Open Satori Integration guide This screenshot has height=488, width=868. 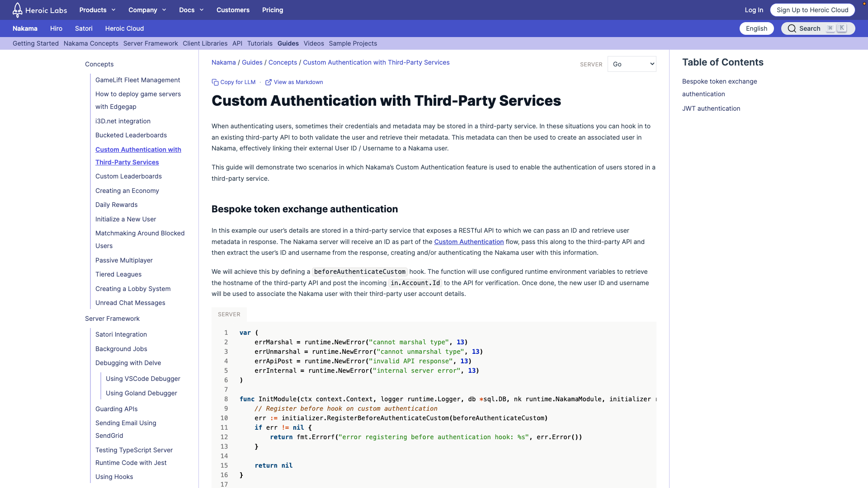tap(121, 334)
